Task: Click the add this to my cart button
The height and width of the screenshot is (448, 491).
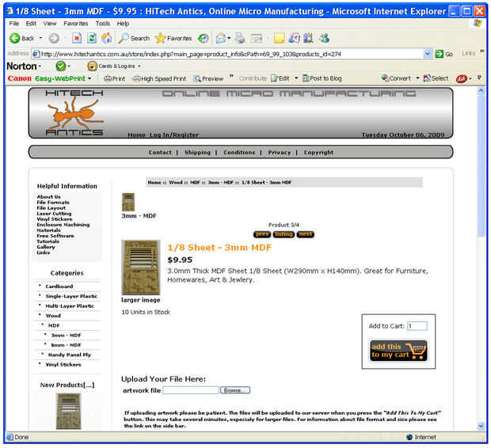Action: 398,351
